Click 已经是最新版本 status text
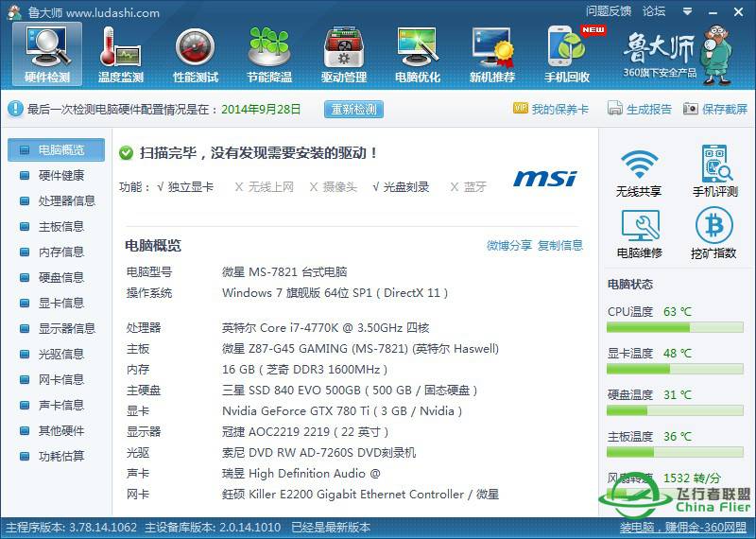756x539 pixels. click(x=331, y=528)
